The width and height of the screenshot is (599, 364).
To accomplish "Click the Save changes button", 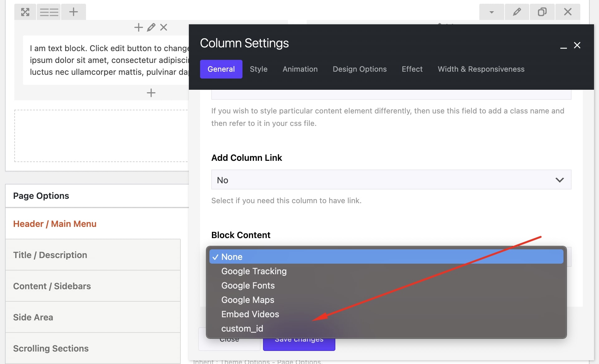I will (x=299, y=340).
